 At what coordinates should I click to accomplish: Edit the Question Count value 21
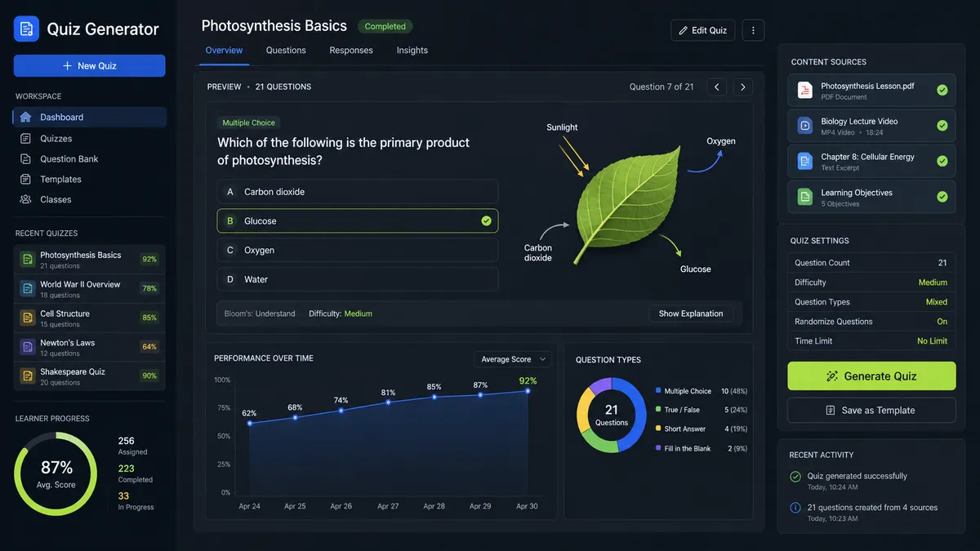pyautogui.click(x=942, y=263)
